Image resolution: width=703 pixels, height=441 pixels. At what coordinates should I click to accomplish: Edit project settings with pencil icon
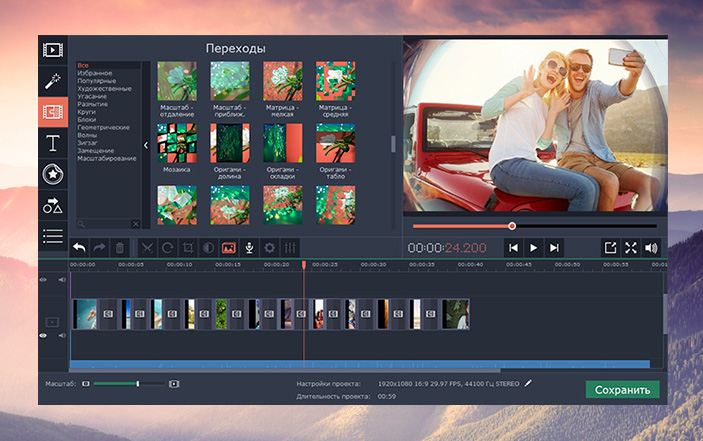point(529,383)
